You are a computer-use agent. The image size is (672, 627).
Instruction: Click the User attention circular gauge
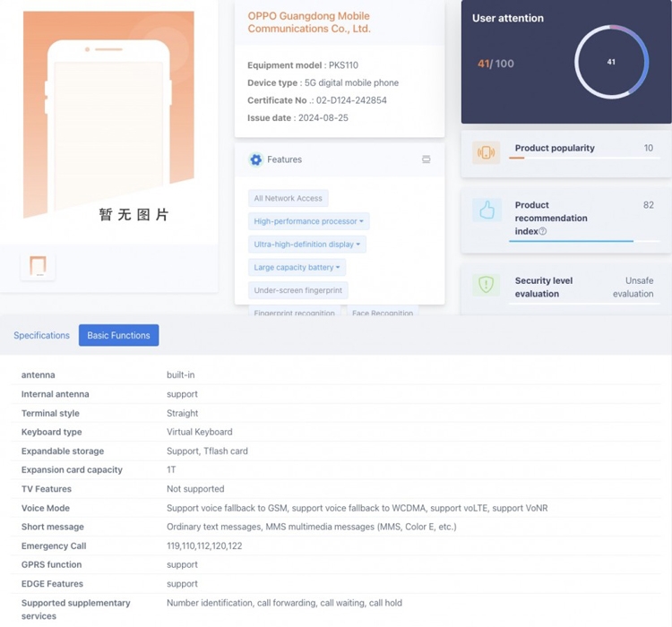coord(611,62)
